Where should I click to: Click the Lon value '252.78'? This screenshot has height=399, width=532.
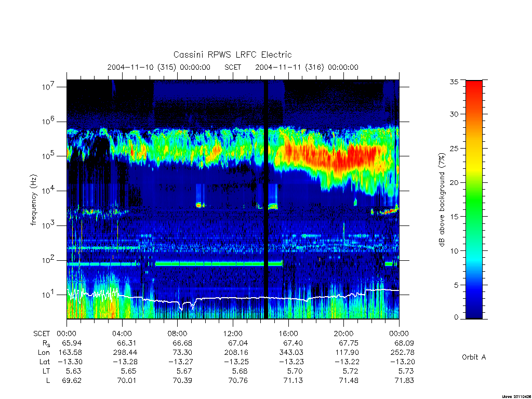coord(403,353)
